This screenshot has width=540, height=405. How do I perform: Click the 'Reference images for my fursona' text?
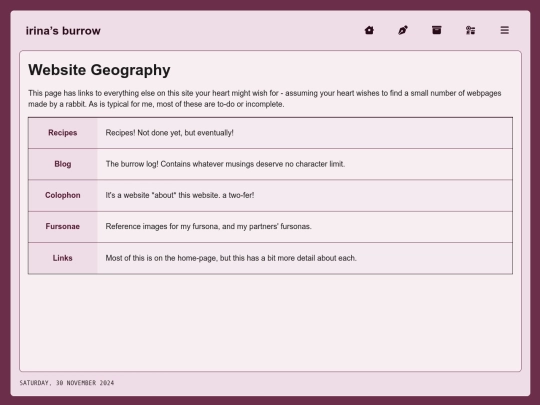coord(208,227)
